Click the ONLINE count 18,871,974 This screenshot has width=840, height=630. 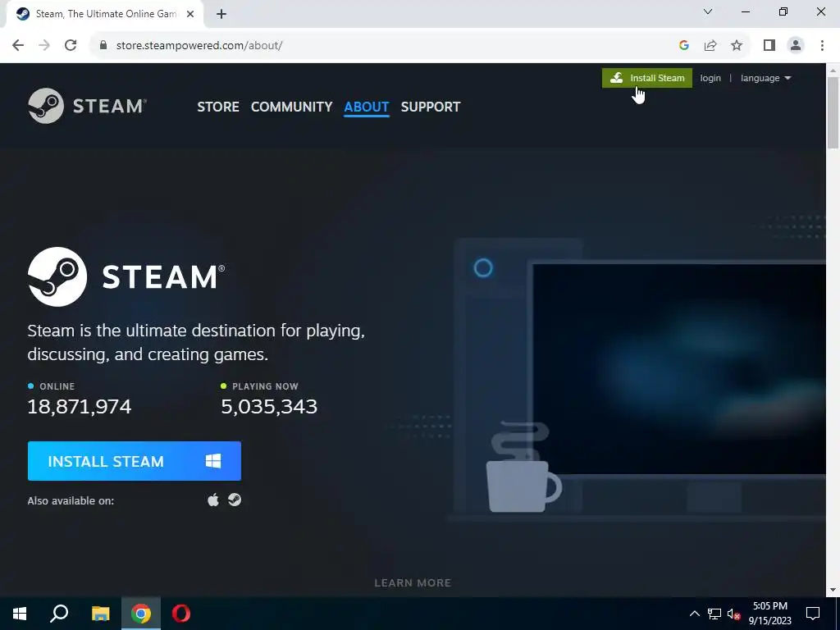click(80, 407)
